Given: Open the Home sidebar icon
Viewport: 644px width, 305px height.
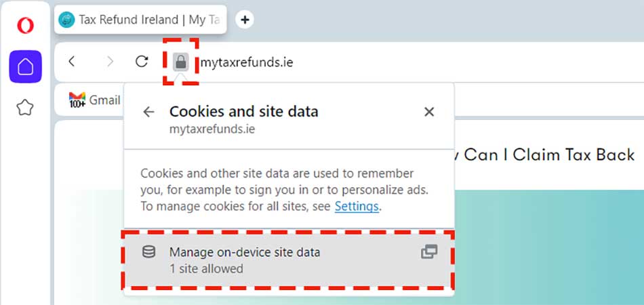Looking at the screenshot, I should click(25, 66).
